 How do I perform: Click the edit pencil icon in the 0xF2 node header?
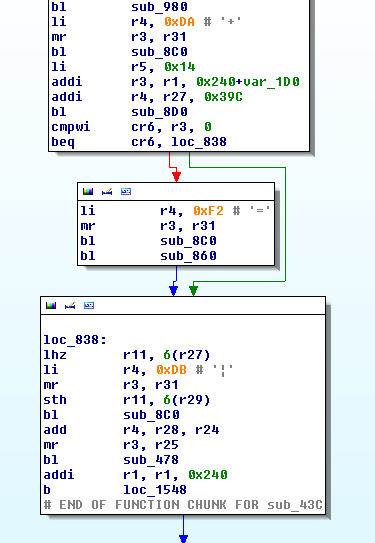107,192
